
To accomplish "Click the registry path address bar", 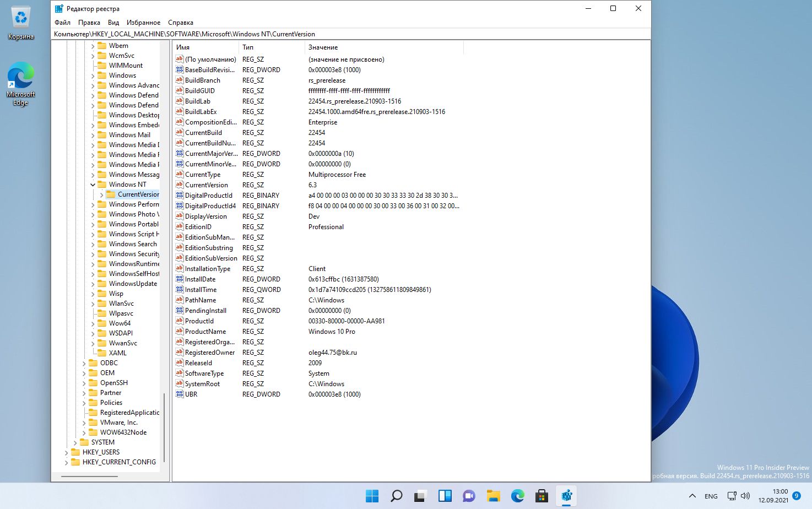I will click(x=351, y=34).
